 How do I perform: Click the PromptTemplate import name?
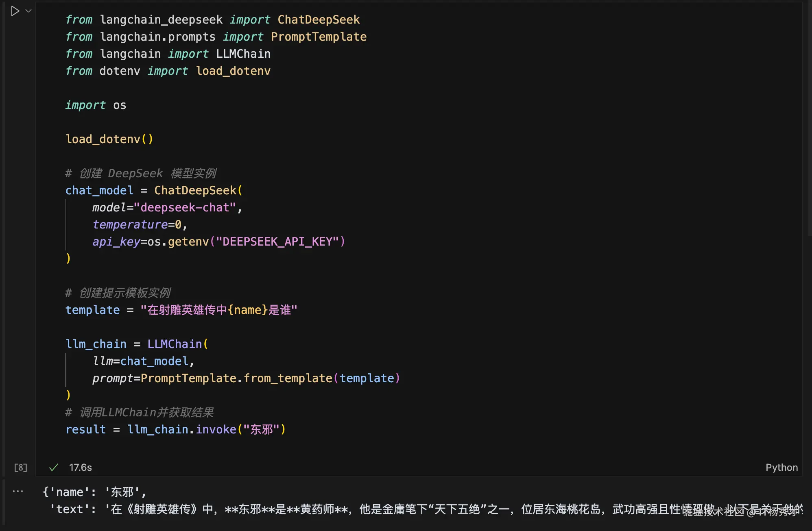click(x=318, y=37)
